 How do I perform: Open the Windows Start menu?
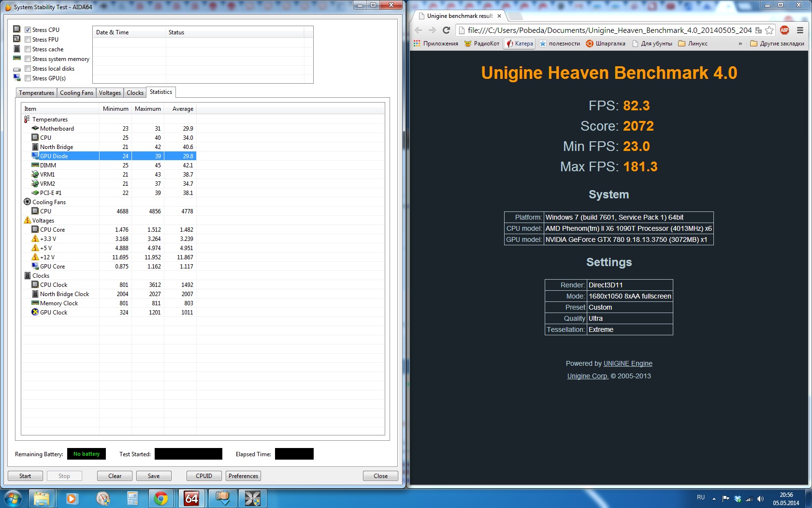[x=13, y=498]
